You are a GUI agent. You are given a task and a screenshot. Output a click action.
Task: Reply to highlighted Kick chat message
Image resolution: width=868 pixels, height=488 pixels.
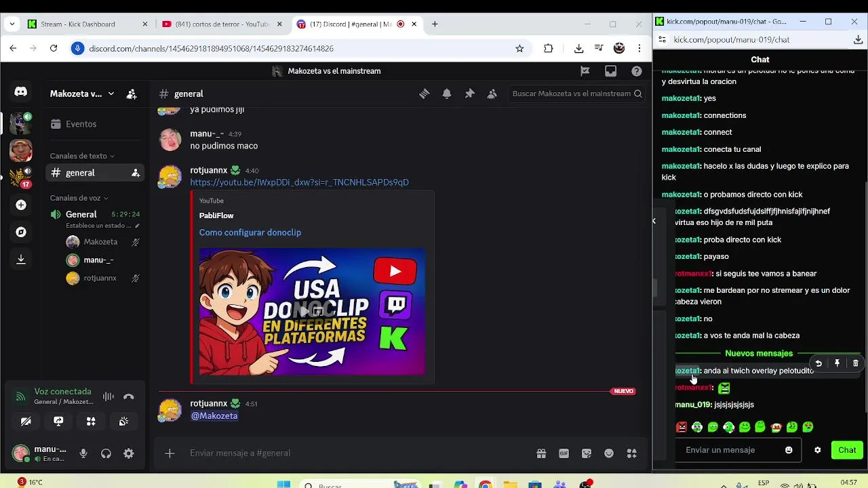[x=818, y=363]
